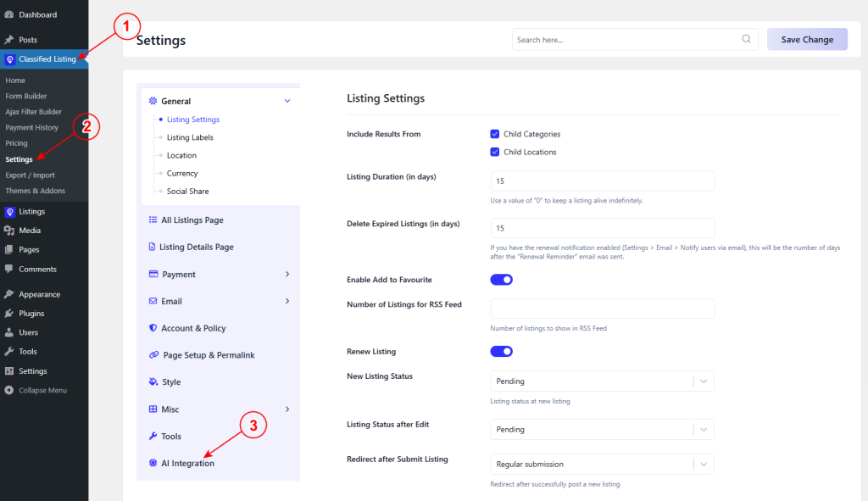Click the Users person icon

8,332
